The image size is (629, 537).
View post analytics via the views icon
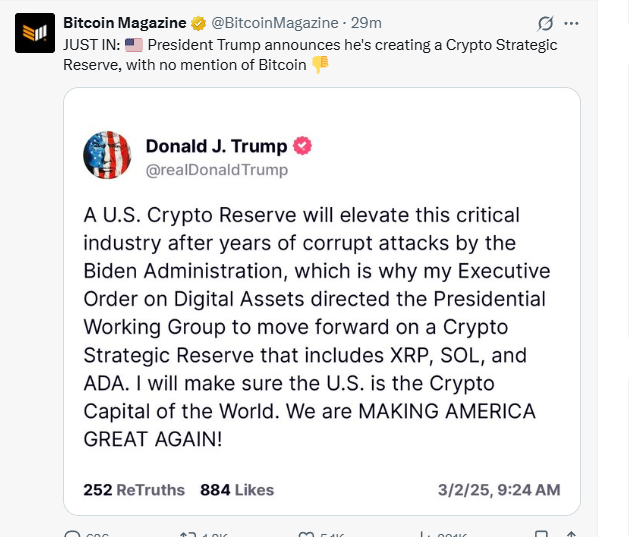[423, 534]
